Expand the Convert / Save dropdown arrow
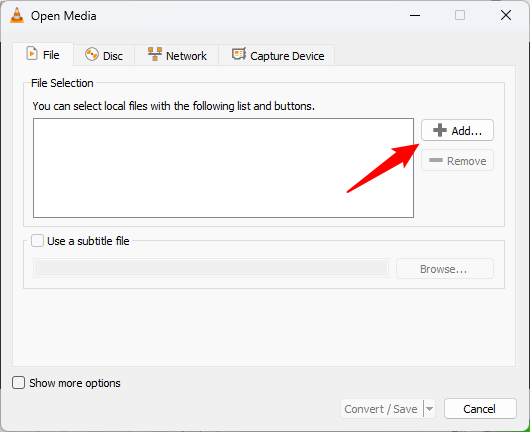Screen dimensions: 530x432 429,409
